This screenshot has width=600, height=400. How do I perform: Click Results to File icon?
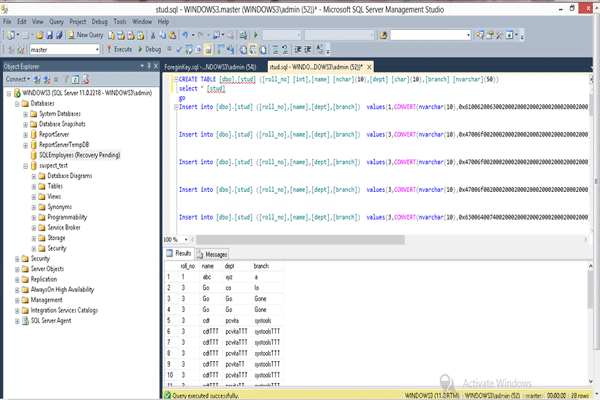pyautogui.click(x=263, y=49)
